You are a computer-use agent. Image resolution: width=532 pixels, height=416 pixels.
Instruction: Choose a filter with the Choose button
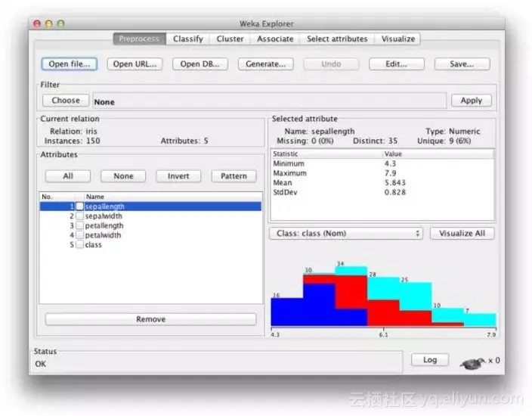point(66,101)
